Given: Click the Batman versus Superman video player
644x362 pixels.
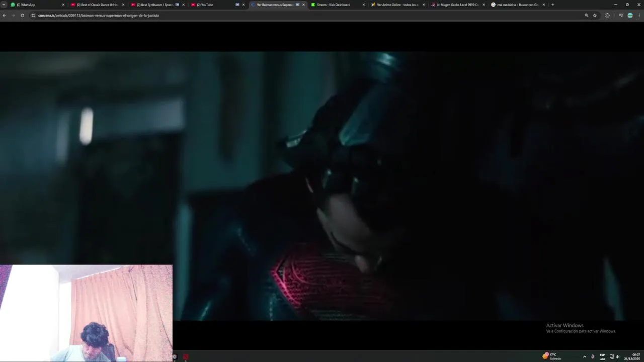Looking at the screenshot, I should pyautogui.click(x=322, y=186).
